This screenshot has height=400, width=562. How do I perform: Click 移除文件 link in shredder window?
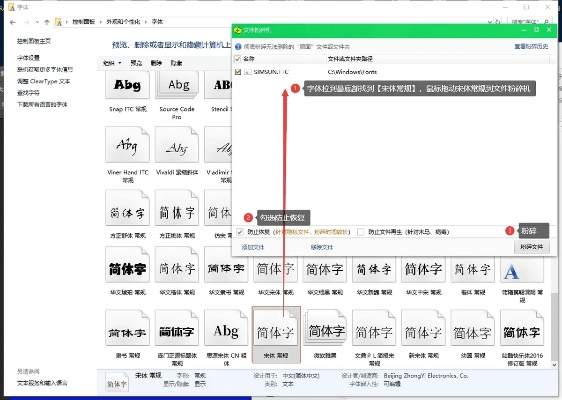[x=322, y=247]
